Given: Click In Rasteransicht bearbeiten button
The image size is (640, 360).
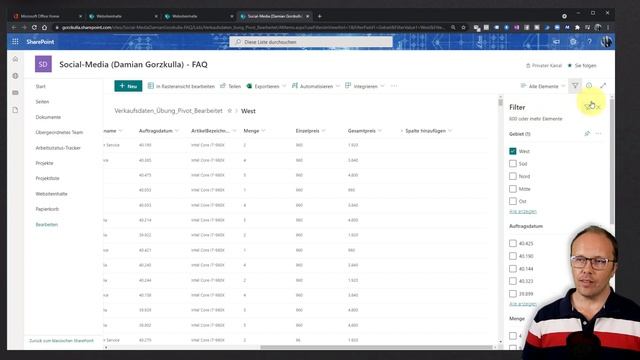Looking at the screenshot, I should pyautogui.click(x=181, y=86).
